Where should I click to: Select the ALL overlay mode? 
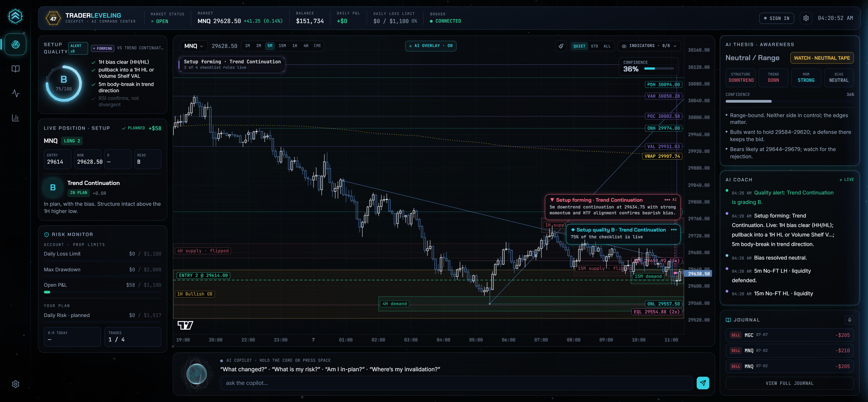(607, 46)
